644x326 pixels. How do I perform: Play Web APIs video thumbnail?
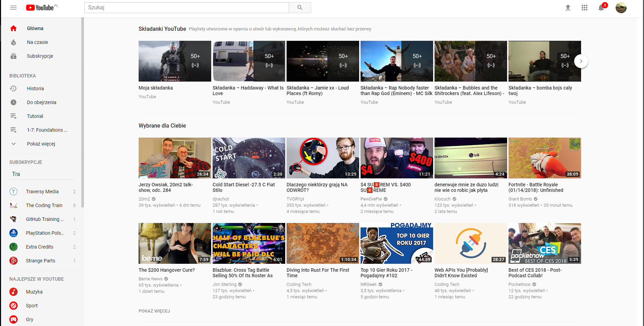coord(471,243)
